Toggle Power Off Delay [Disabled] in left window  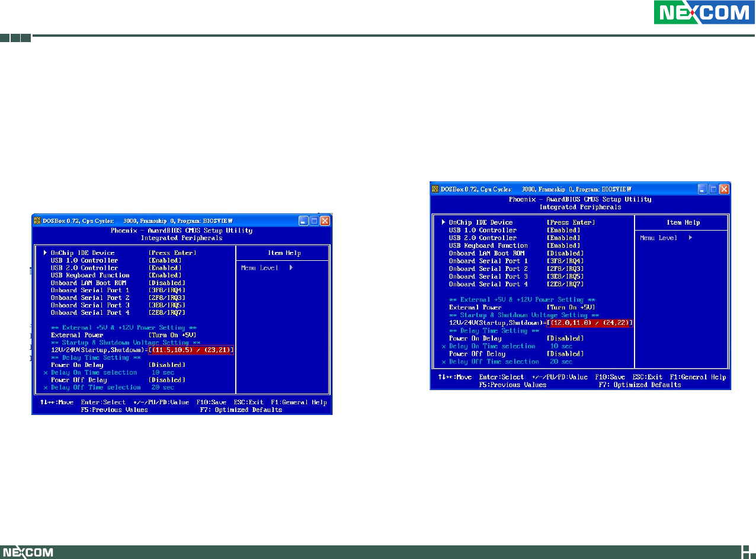pyautogui.click(x=166, y=380)
